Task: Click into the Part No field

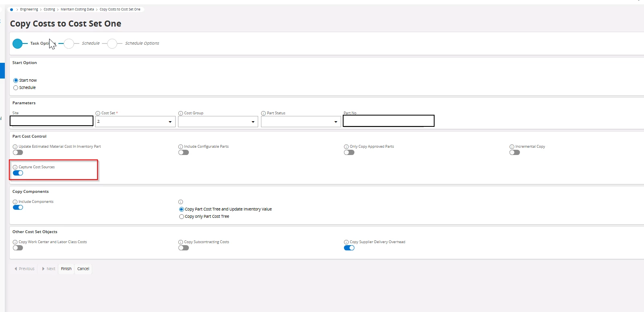Action: click(x=389, y=121)
